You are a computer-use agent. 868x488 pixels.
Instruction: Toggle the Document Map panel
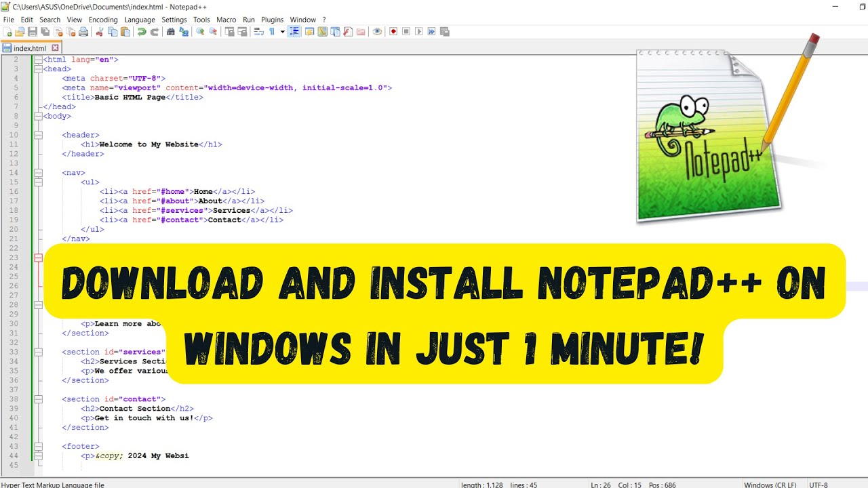point(323,31)
